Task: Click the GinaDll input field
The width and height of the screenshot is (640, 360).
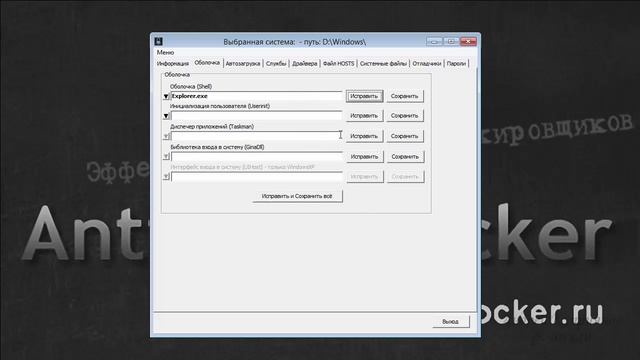Action: pyautogui.click(x=256, y=157)
